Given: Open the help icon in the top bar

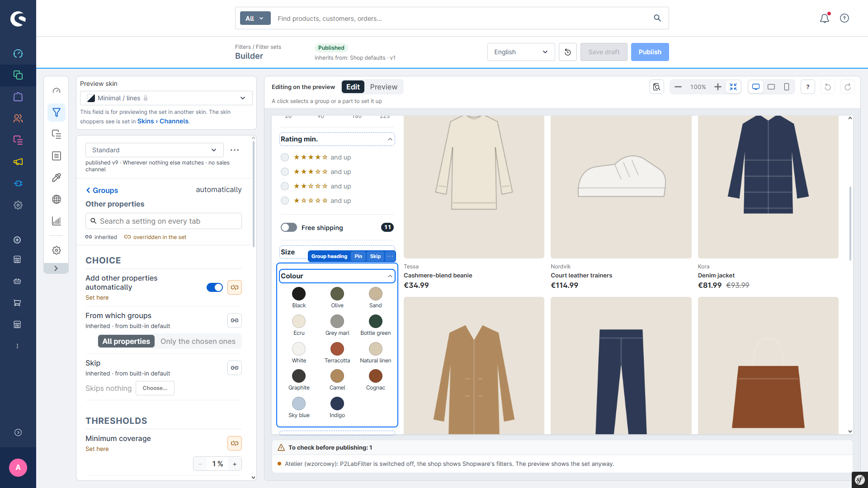Looking at the screenshot, I should point(844,18).
